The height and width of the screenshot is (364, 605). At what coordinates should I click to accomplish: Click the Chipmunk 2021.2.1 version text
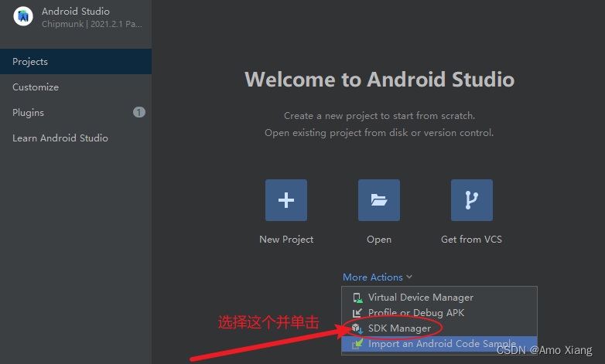pyautogui.click(x=92, y=24)
